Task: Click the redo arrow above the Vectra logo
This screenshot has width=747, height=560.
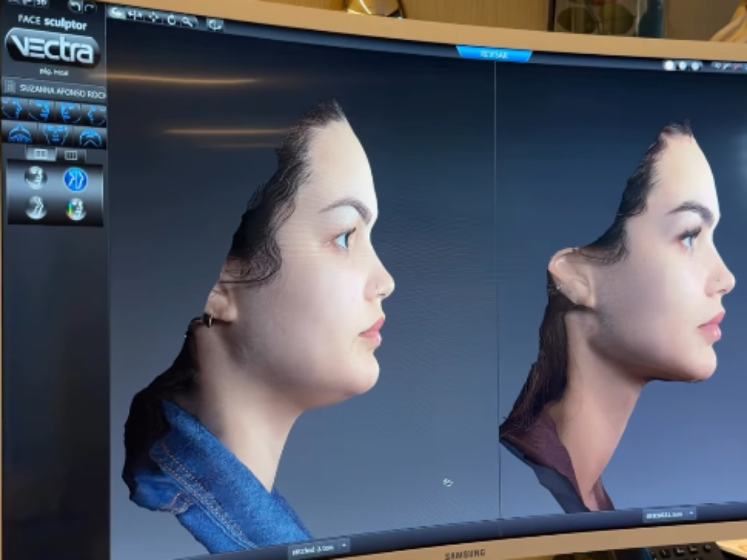Action: (x=90, y=7)
